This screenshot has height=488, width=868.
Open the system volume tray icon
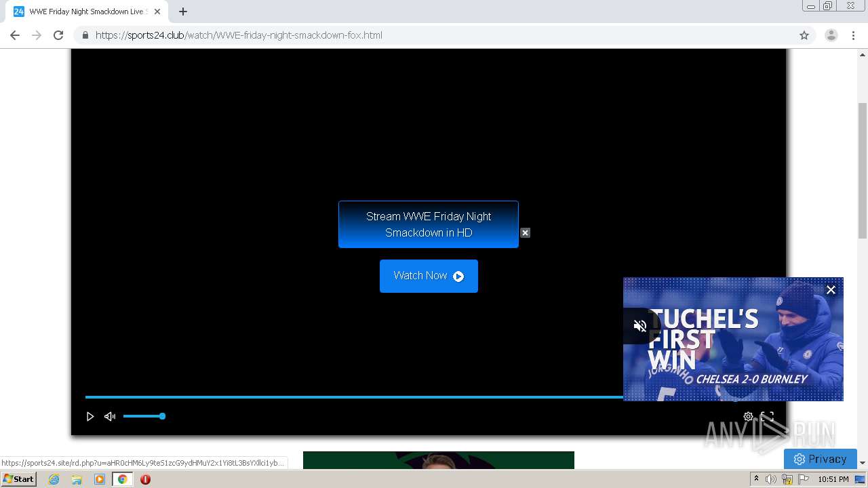pyautogui.click(x=771, y=479)
